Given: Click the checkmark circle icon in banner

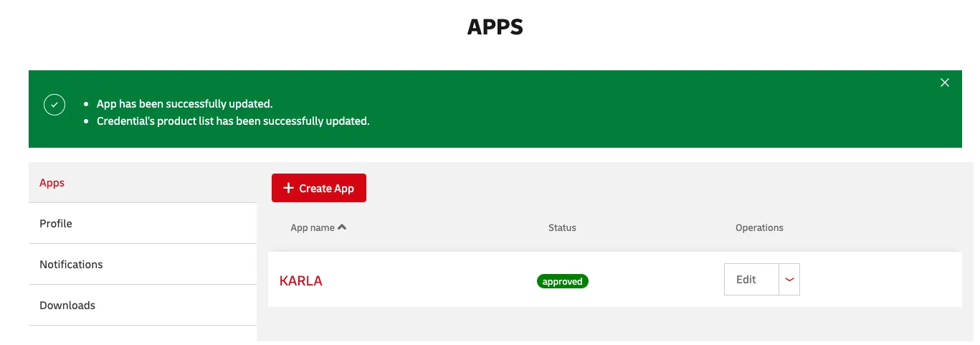Looking at the screenshot, I should point(54,105).
